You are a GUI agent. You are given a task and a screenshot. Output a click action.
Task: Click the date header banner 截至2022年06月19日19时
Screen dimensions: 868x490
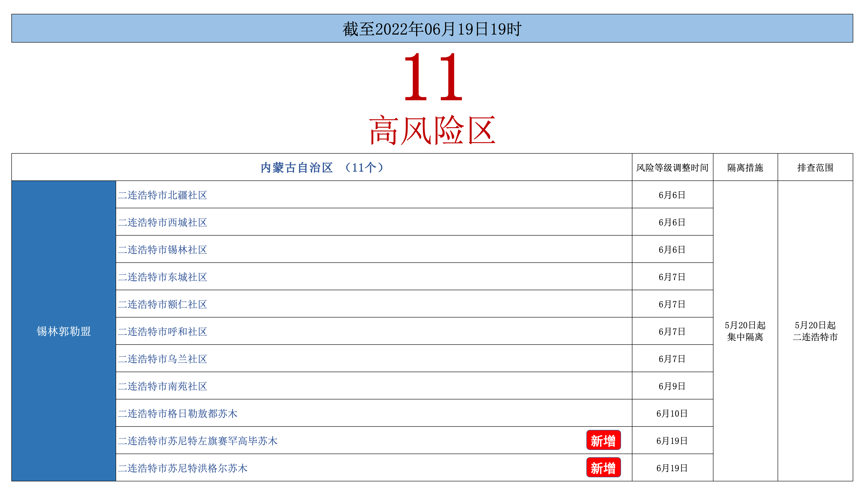(432, 29)
